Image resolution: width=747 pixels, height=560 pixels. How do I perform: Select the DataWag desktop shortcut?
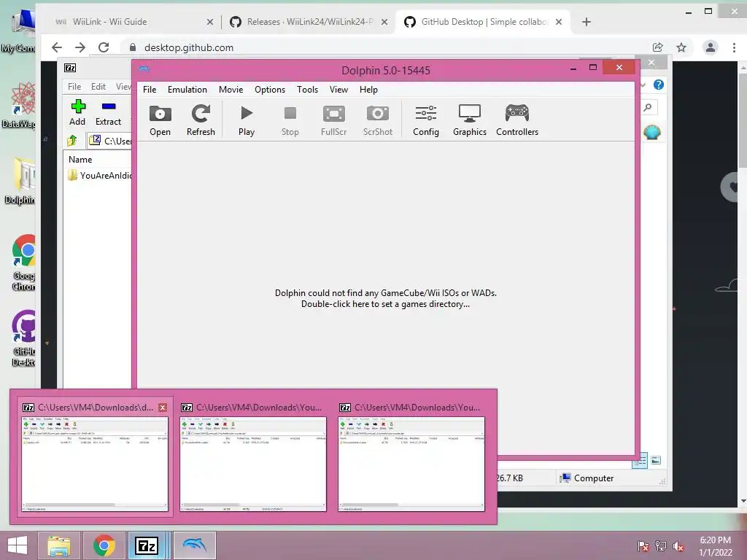19,105
